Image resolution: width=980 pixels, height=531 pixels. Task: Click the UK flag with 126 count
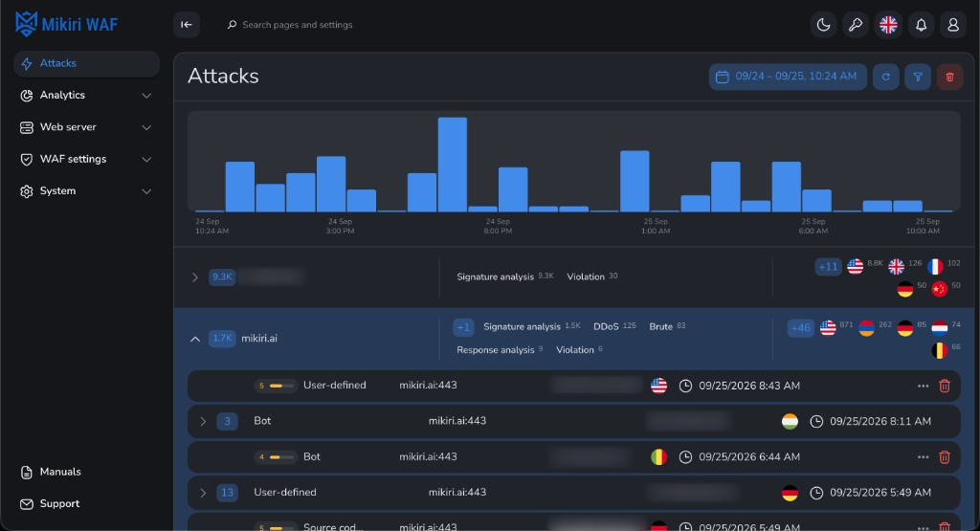click(x=896, y=267)
